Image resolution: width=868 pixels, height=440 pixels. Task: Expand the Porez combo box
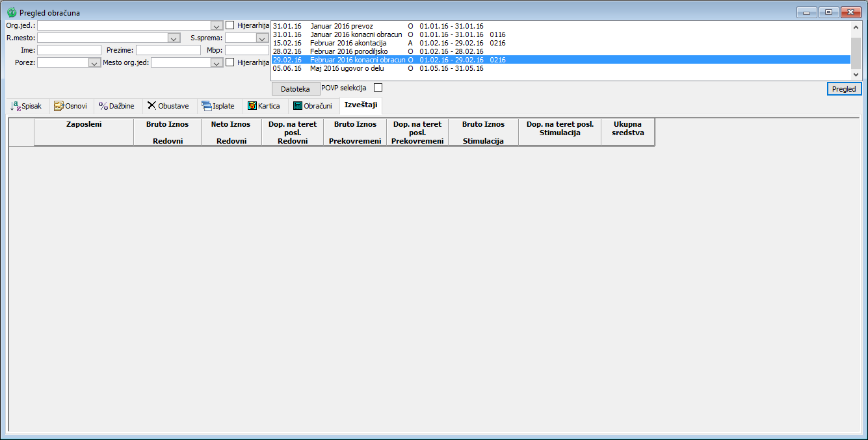tap(93, 63)
